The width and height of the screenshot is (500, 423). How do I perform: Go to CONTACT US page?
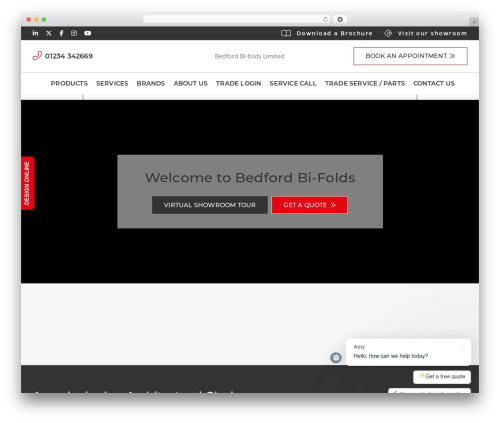434,83
